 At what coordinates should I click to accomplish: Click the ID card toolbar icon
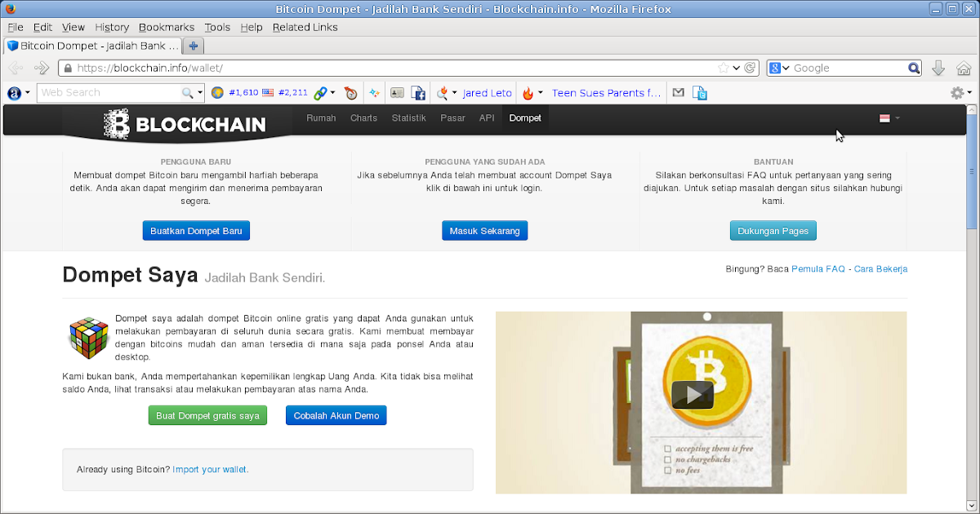397,93
